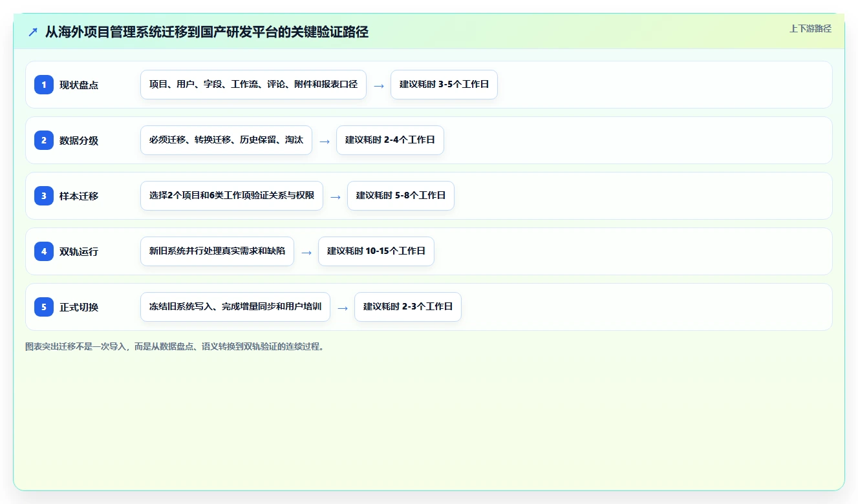Select step number 2 badge
858x504 pixels.
pos(44,140)
